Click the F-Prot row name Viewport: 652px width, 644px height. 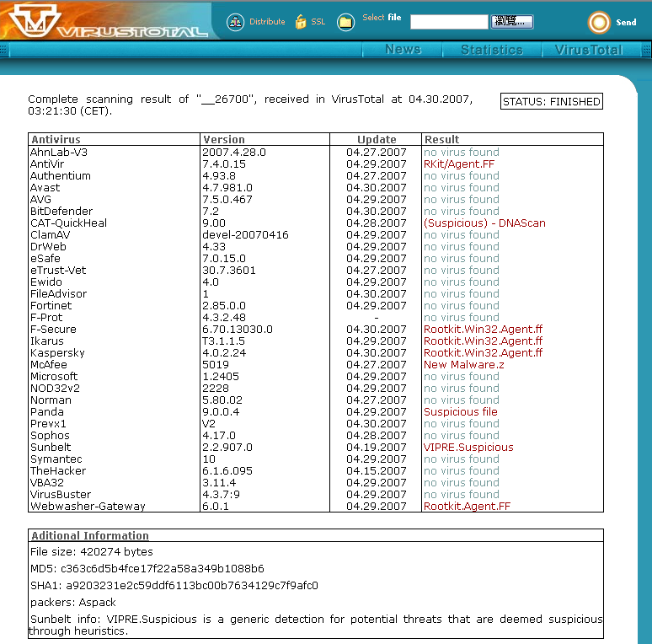[x=45, y=318]
